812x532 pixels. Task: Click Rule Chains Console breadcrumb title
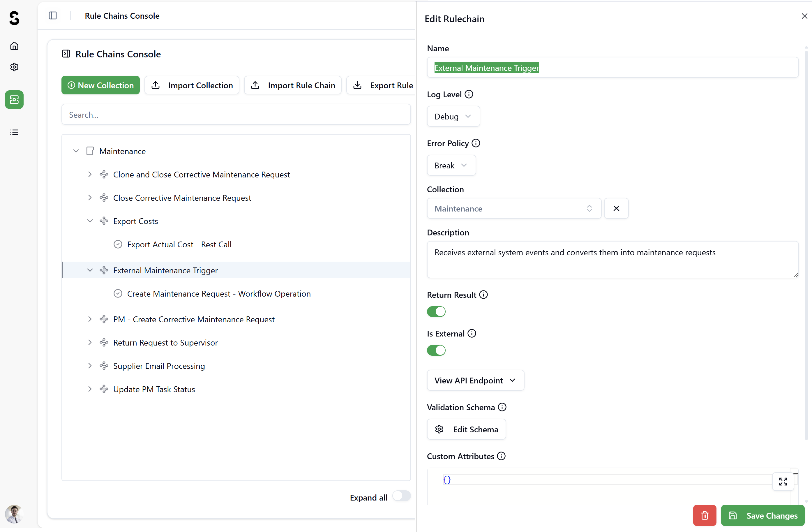coord(122,16)
